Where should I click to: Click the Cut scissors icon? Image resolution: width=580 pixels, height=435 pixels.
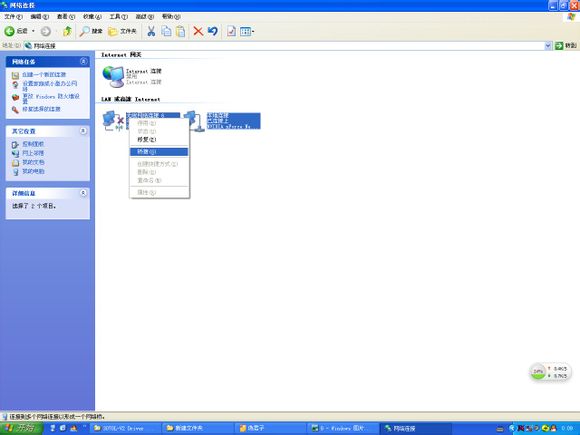point(151,31)
